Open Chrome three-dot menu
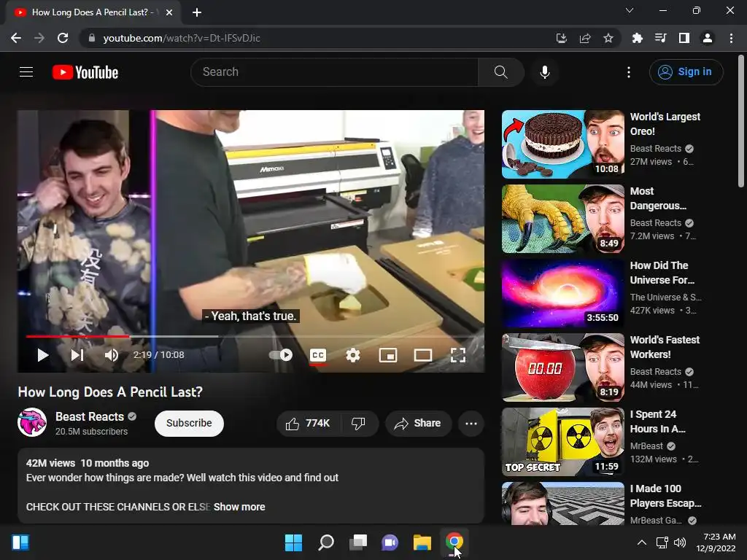The width and height of the screenshot is (747, 560). click(x=731, y=38)
